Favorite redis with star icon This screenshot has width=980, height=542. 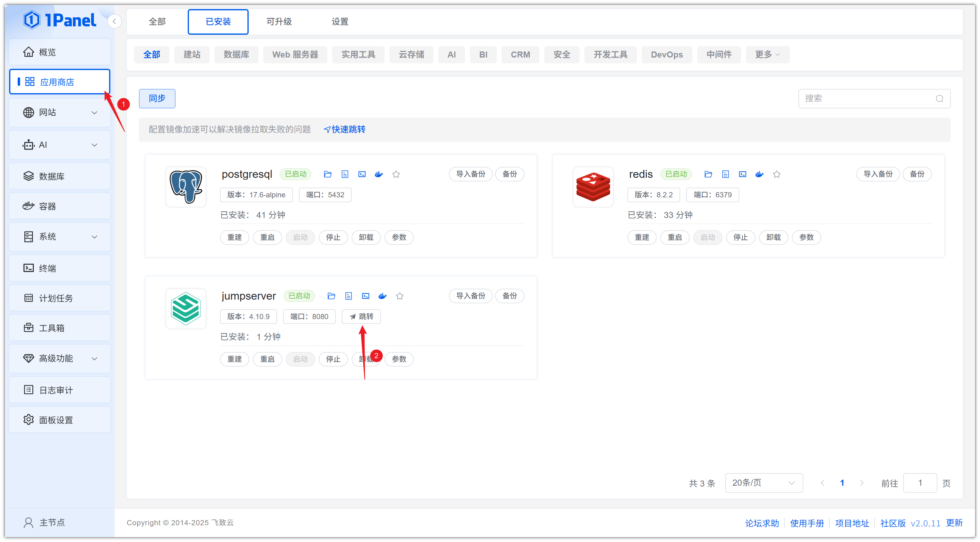776,174
